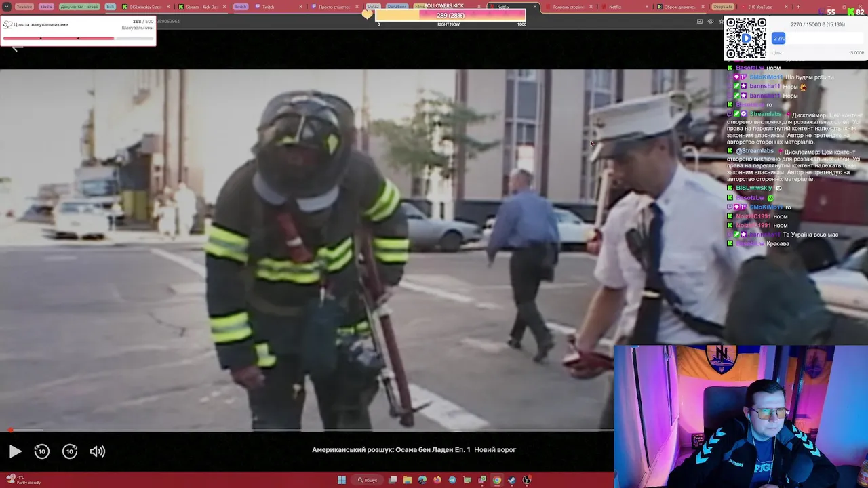868x488 pixels.
Task: Click the episode title Американський розшук
Action: tap(414, 449)
